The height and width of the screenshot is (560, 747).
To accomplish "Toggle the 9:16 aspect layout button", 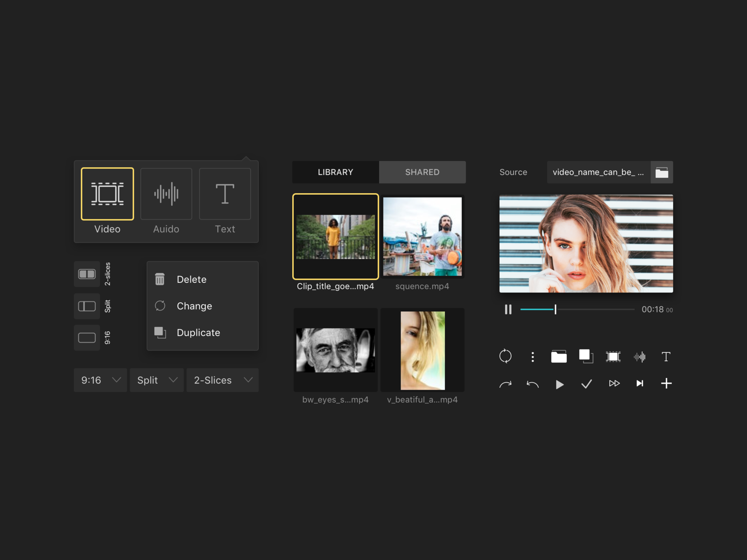I will point(87,337).
